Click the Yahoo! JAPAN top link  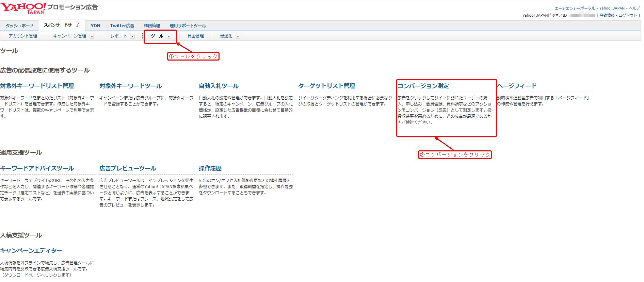[612, 8]
